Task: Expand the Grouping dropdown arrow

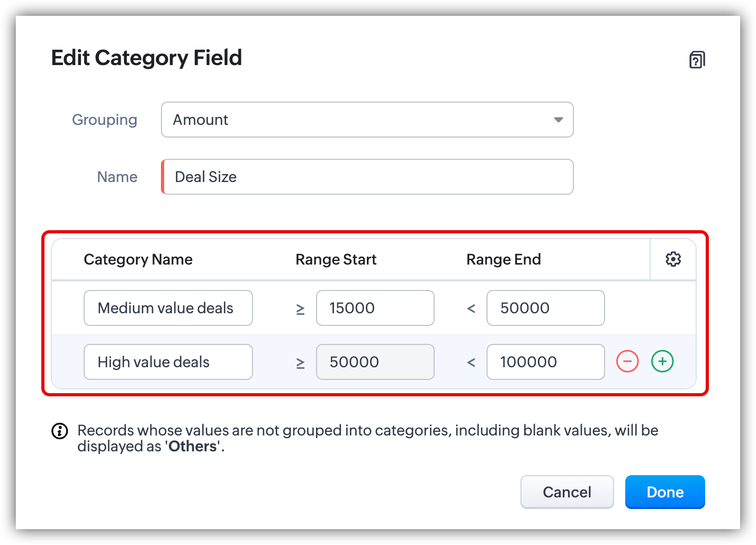Action: pyautogui.click(x=558, y=120)
